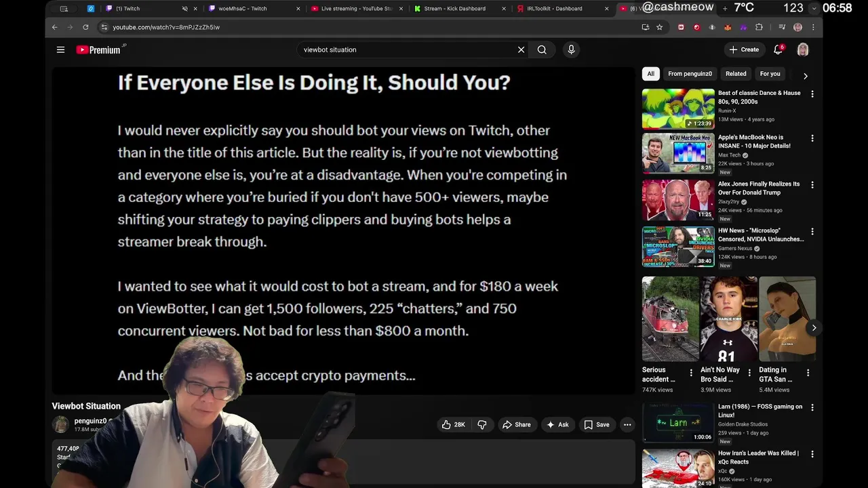Open options for Larn (1986) video
Viewport: 868px width, 488px height.
pyautogui.click(x=812, y=407)
